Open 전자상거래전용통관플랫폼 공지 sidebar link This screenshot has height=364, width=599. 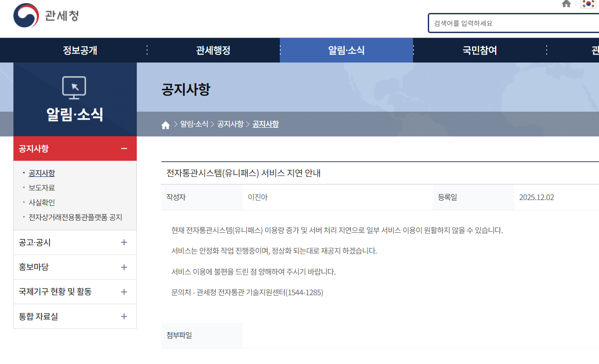pos(75,218)
